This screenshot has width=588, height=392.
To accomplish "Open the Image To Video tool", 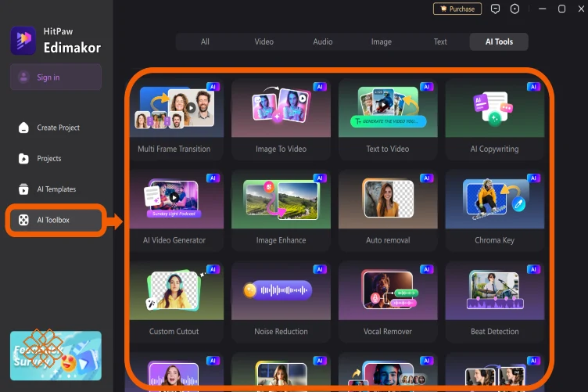I will click(x=281, y=120).
